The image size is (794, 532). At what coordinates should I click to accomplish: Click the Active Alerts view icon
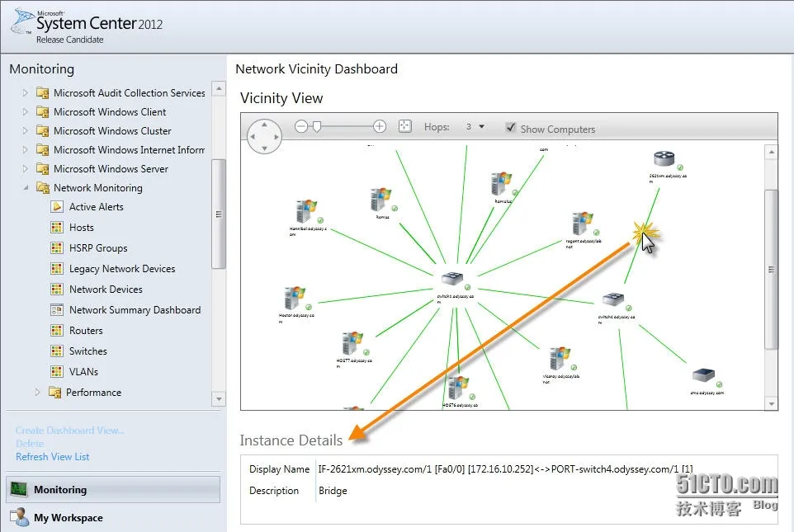tap(57, 206)
